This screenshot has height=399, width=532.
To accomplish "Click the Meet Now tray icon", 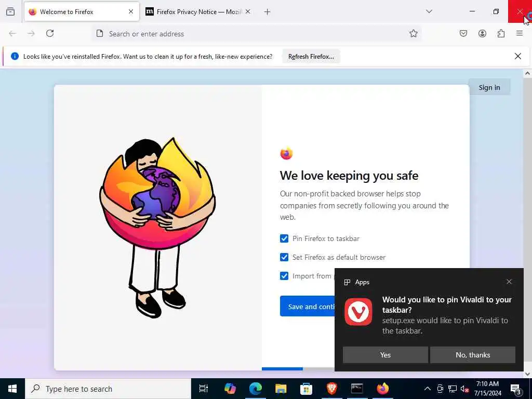I will click(x=440, y=389).
